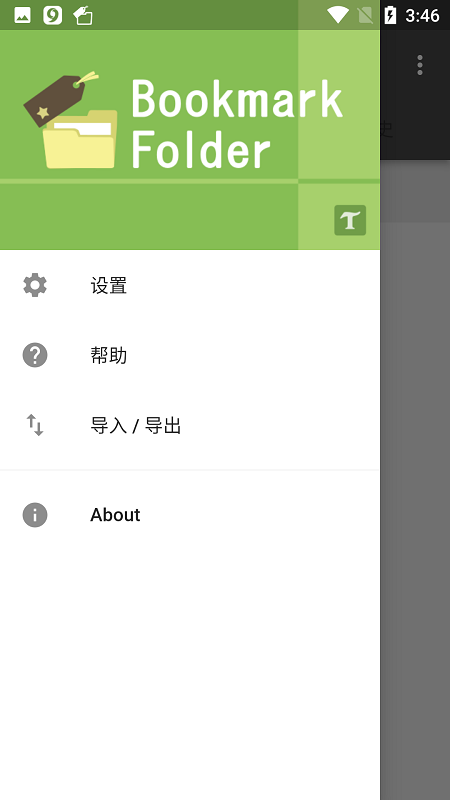The height and width of the screenshot is (800, 450).
Task: Tap the Bookmark Folder title text
Action: 237,124
